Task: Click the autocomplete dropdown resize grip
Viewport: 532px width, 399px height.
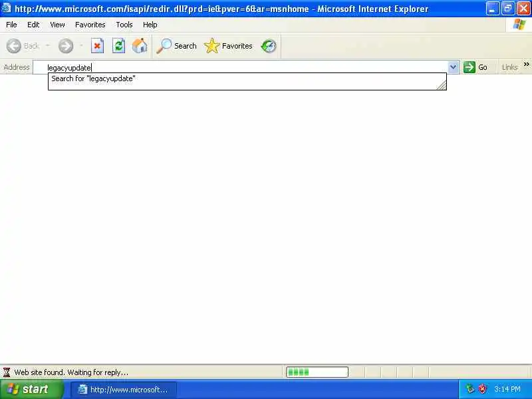Action: [x=442, y=85]
